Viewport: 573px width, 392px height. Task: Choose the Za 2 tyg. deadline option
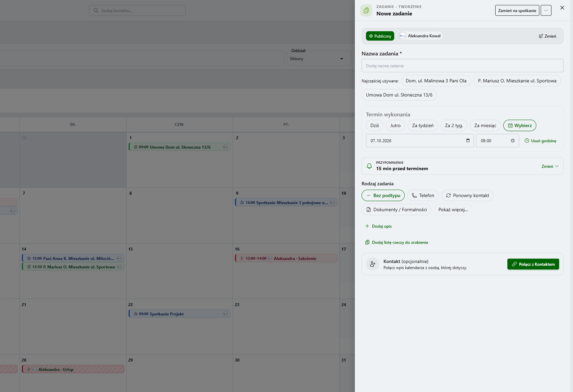click(454, 125)
